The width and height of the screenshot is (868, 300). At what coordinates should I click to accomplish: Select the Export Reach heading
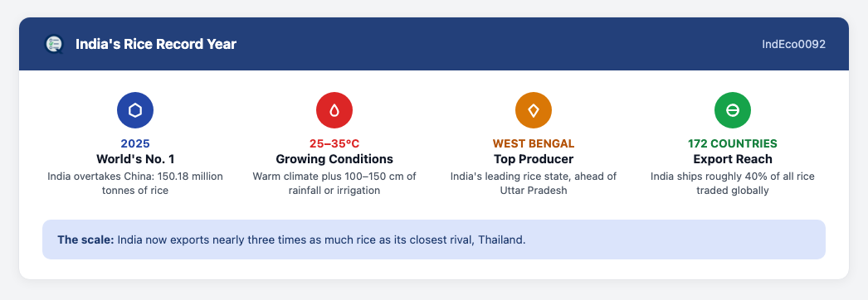coord(733,159)
